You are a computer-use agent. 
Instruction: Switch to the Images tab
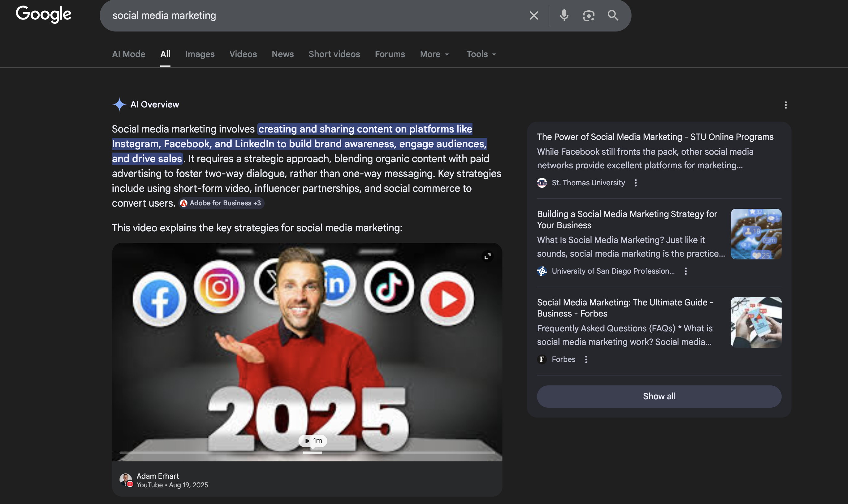tap(200, 54)
